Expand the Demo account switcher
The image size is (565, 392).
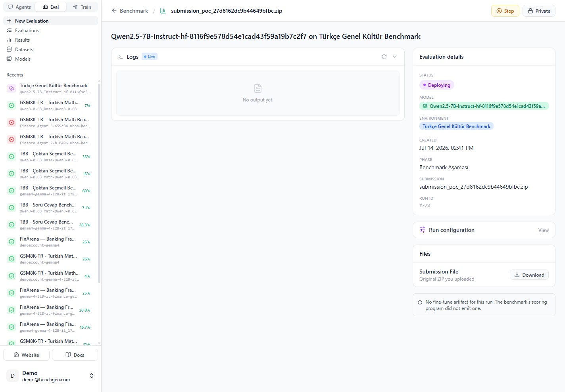coord(92,376)
